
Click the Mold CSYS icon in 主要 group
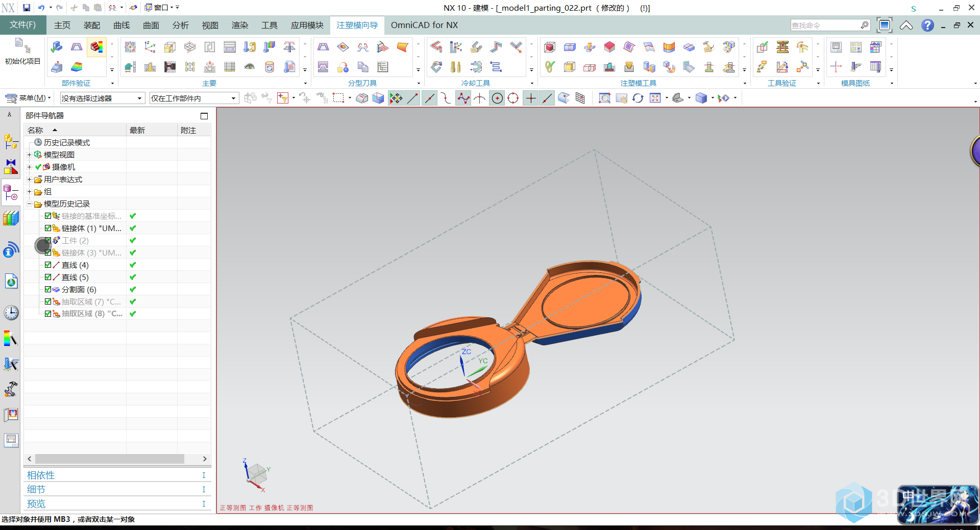[x=150, y=47]
